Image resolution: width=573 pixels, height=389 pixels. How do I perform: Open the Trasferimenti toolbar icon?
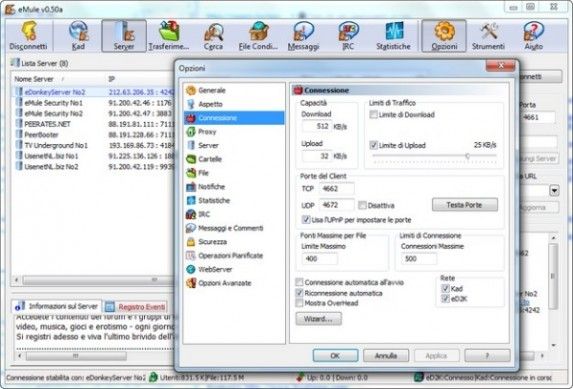point(168,35)
